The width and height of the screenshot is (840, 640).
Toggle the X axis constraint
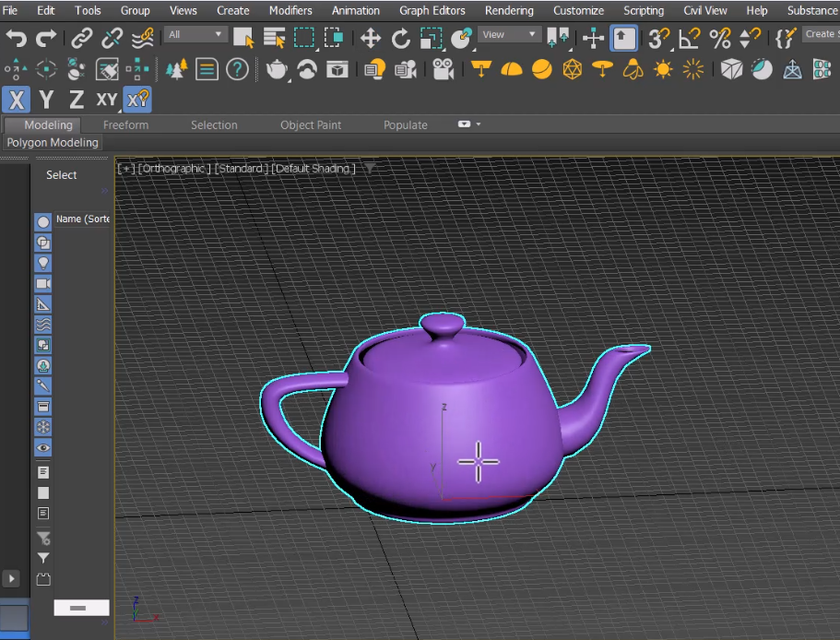(17, 100)
